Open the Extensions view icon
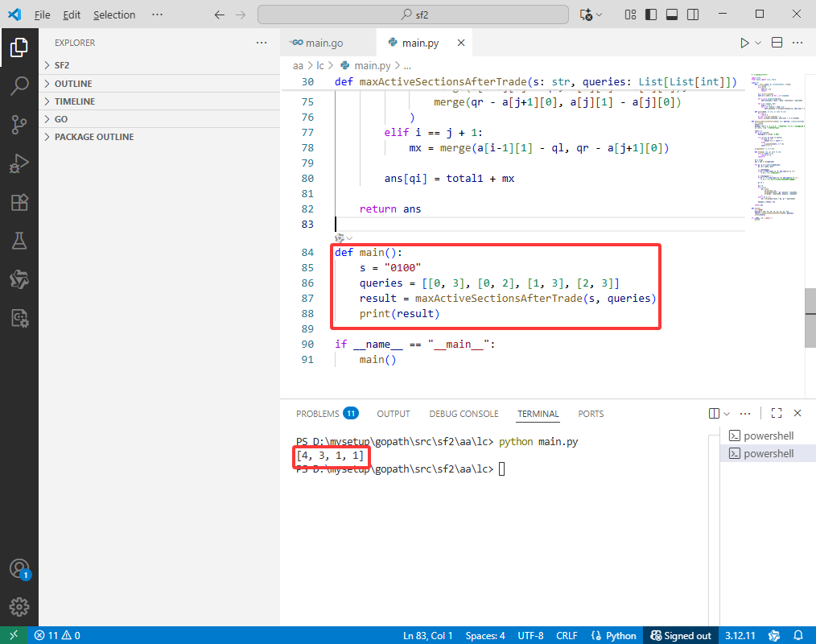816x644 pixels. [19, 202]
